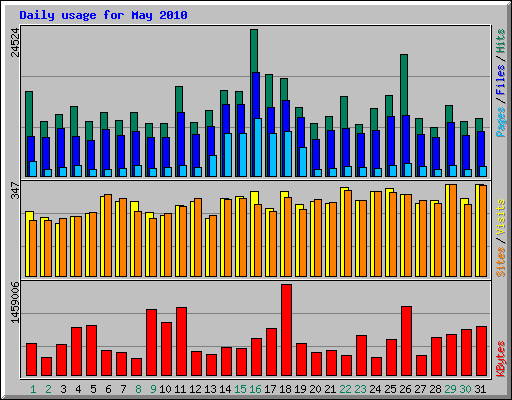Click the tallest green Hits bar for day 16

coord(254,50)
